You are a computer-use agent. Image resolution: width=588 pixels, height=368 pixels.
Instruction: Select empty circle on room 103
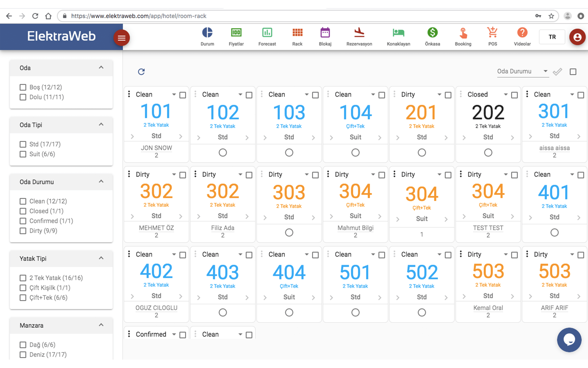(x=289, y=153)
